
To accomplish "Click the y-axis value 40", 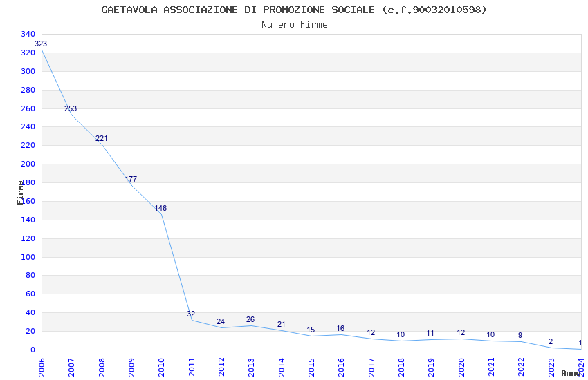I will click(x=30, y=312).
